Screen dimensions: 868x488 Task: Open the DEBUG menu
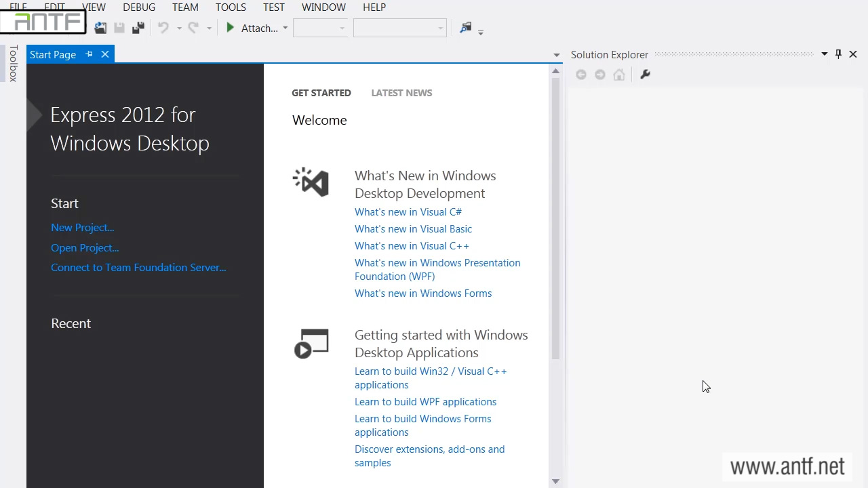pos(139,7)
